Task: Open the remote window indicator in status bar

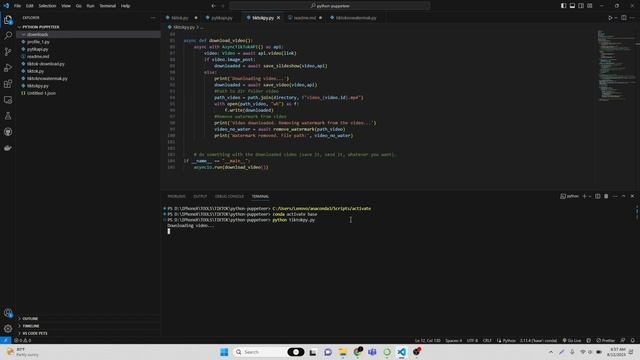Action: (x=5, y=340)
